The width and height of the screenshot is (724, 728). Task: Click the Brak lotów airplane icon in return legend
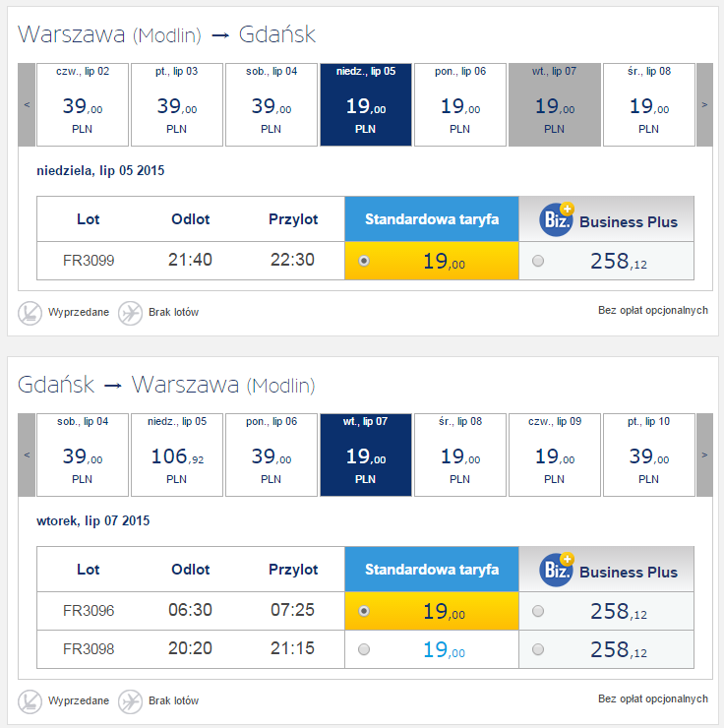point(130,701)
